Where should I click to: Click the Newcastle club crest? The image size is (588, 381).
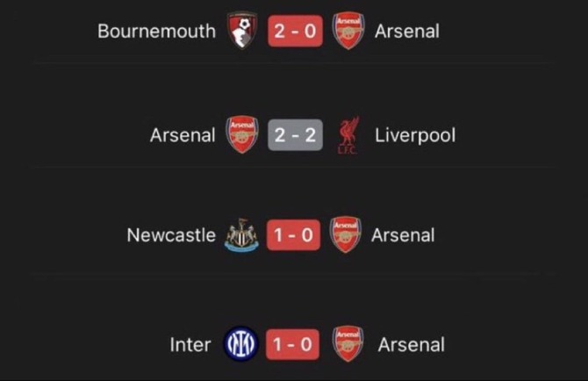pos(241,235)
